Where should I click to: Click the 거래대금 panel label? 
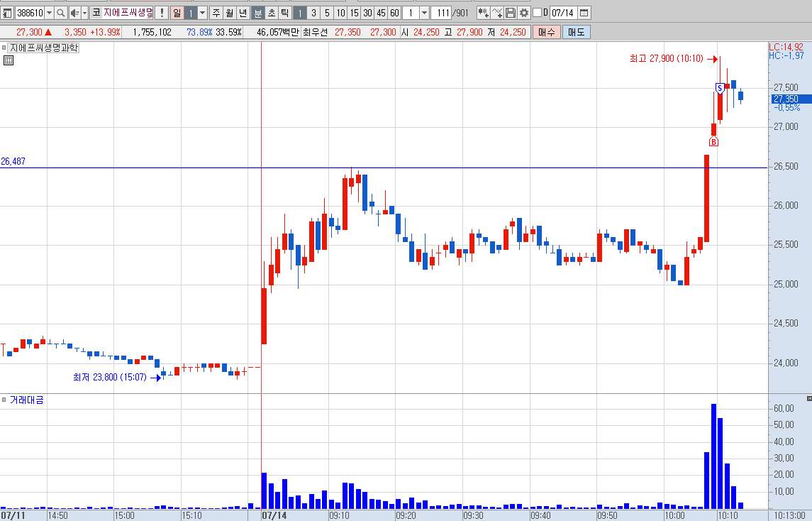pyautogui.click(x=26, y=400)
